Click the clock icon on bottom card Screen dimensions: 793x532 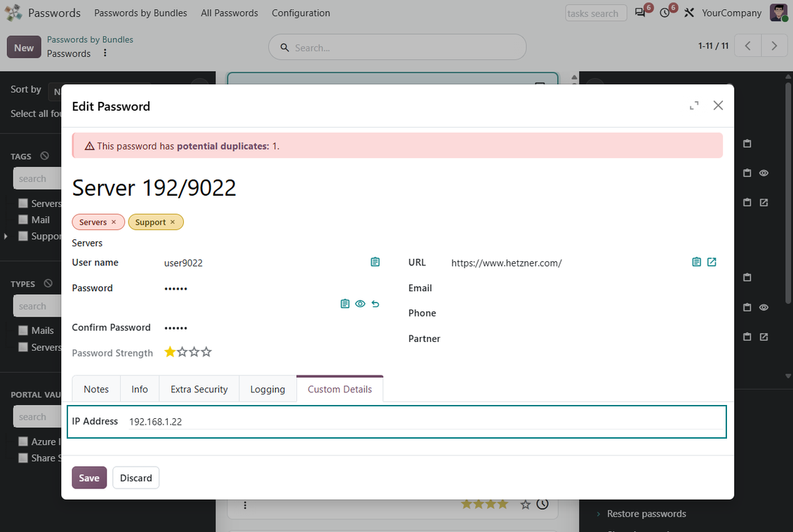coord(542,504)
